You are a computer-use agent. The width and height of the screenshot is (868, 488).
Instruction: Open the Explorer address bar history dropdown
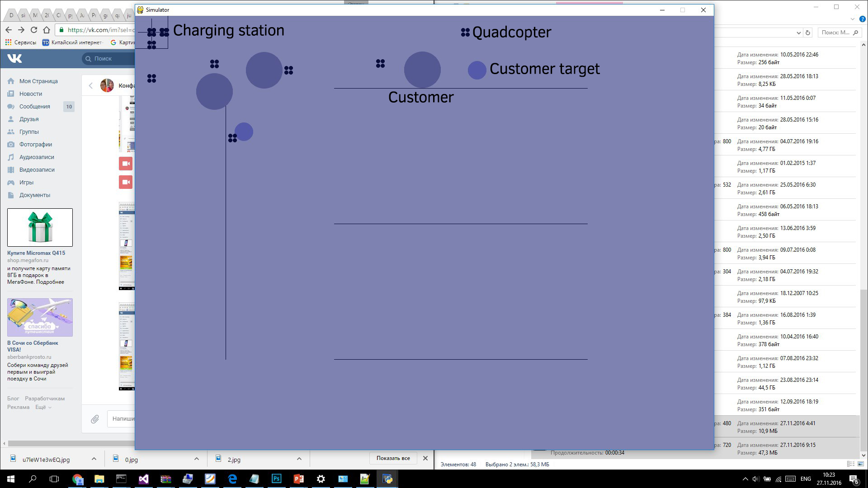(798, 33)
